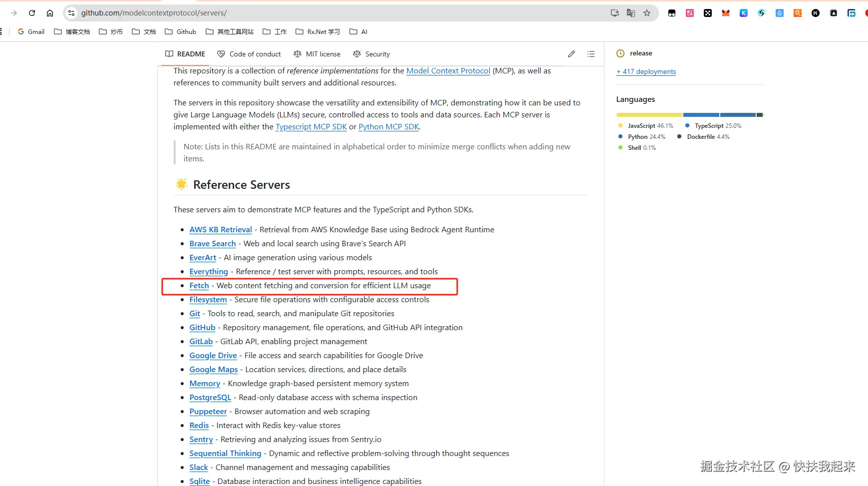Open the cyan circle S extension

tap(762, 13)
